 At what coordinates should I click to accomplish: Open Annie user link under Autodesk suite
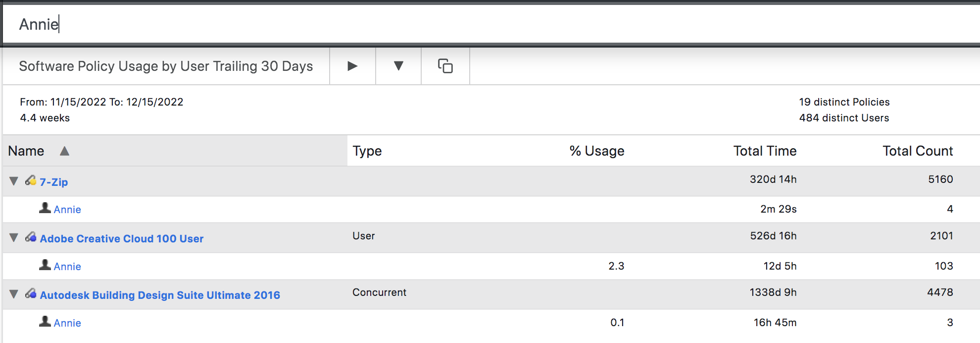(x=67, y=323)
